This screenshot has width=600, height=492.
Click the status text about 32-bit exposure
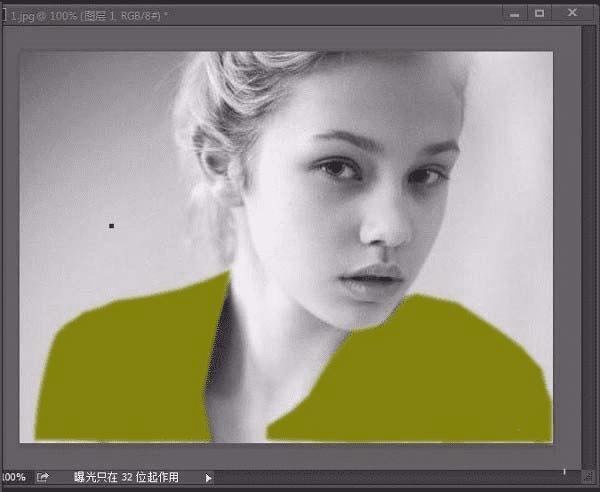(126, 477)
